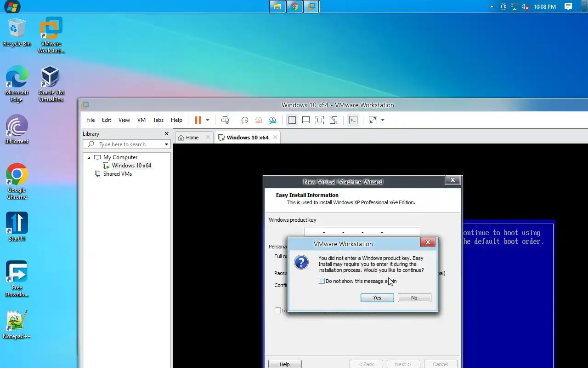The height and width of the screenshot is (368, 588).
Task: Click the VMware taskbar button
Action: point(311,6)
